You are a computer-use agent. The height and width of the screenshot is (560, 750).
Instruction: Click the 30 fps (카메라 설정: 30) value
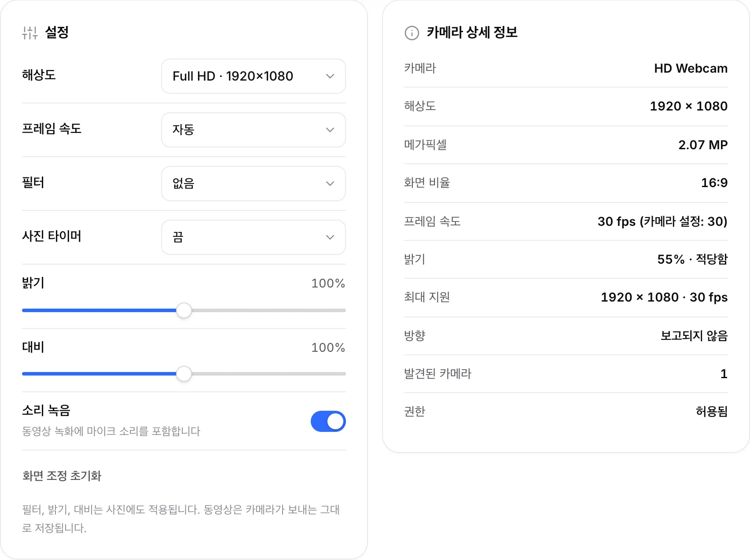click(662, 221)
